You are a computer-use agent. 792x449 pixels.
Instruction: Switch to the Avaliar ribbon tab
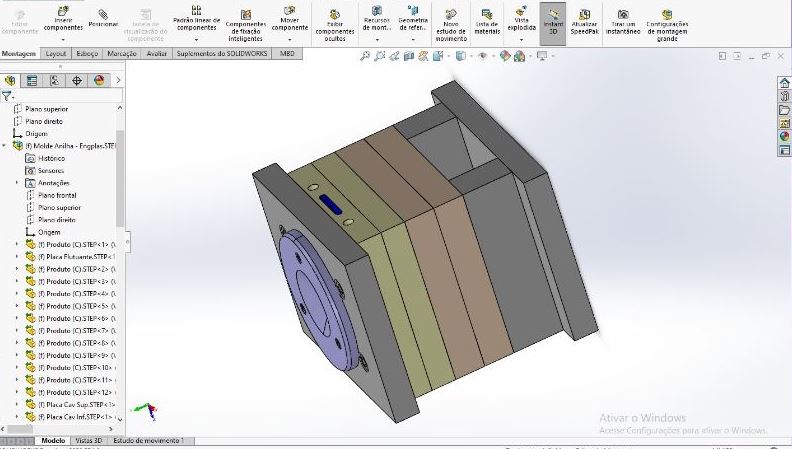tap(157, 53)
